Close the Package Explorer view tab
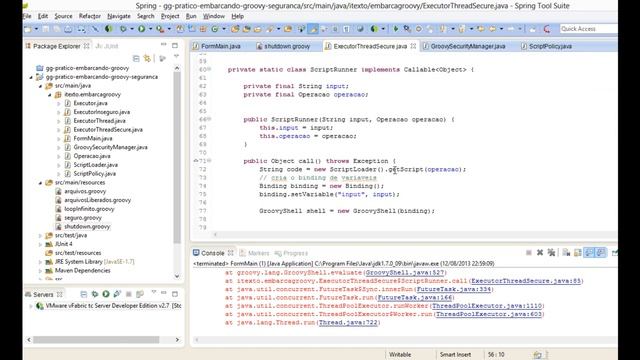 87,46
